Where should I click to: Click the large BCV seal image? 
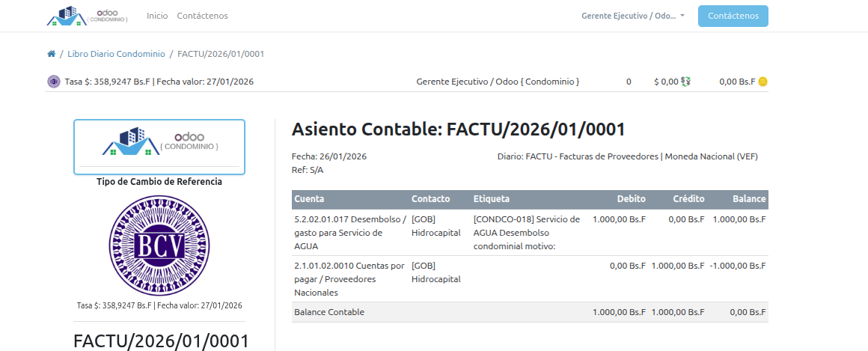159,245
